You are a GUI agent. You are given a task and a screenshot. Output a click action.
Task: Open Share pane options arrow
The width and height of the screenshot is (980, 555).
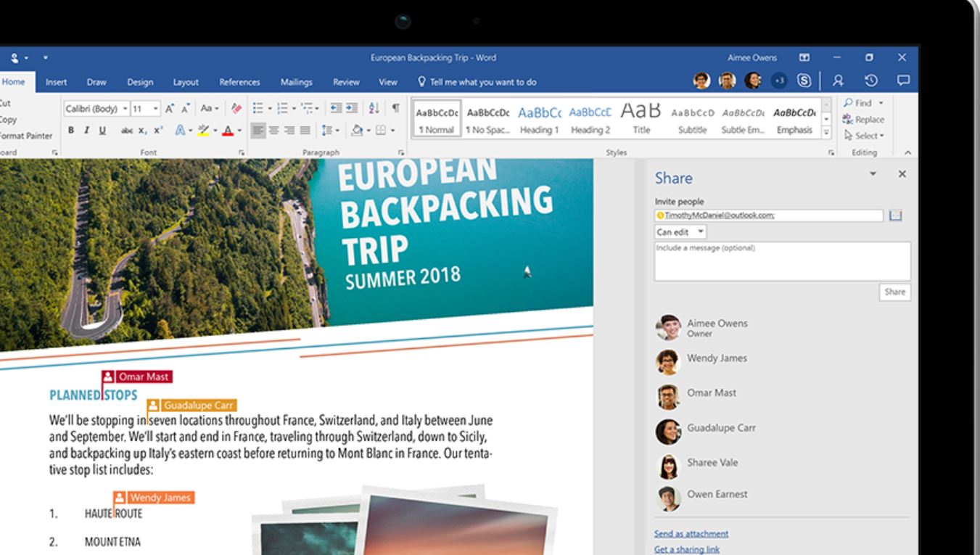point(873,174)
